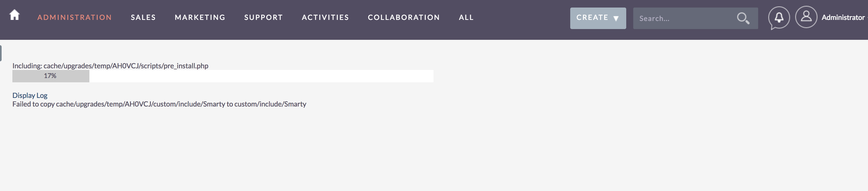Viewport: 868px width, 191px height.
Task: Click the user avatar icon
Action: 806,17
